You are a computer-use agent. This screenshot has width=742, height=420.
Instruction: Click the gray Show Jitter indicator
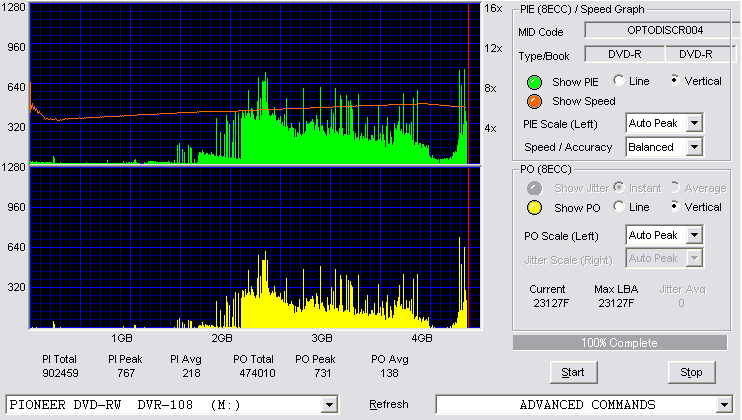pyautogui.click(x=534, y=188)
